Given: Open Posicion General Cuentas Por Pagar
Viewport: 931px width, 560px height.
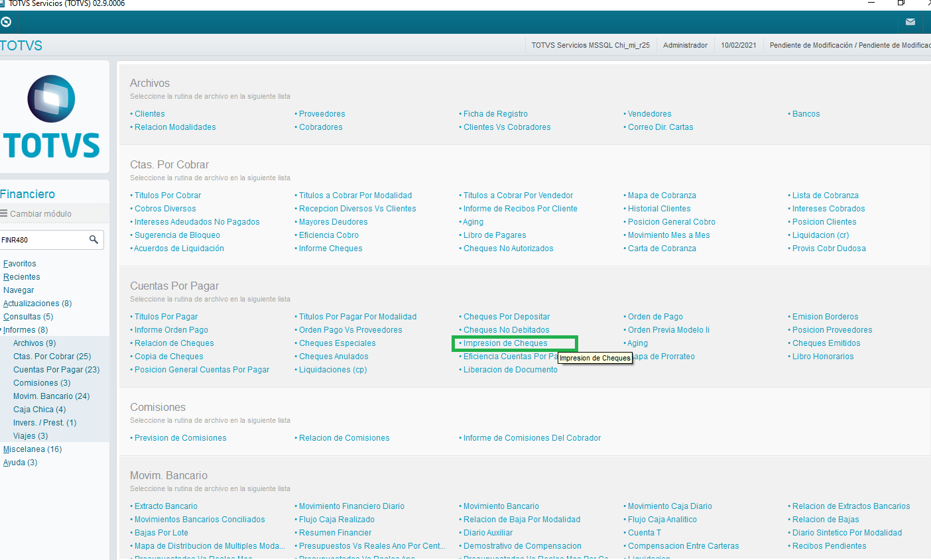Looking at the screenshot, I should [202, 370].
